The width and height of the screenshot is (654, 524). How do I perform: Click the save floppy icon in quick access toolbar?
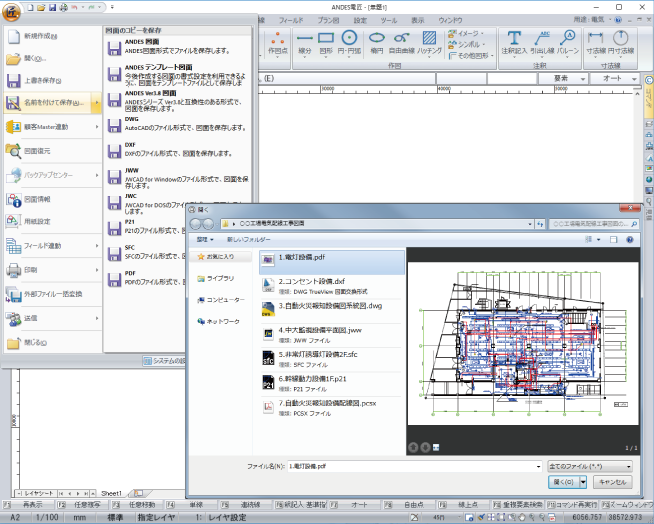pos(52,8)
